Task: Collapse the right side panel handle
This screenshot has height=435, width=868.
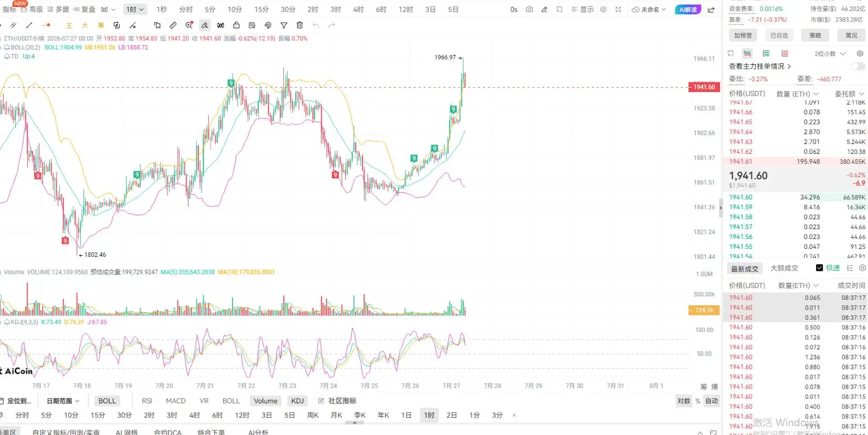Action: [x=721, y=208]
